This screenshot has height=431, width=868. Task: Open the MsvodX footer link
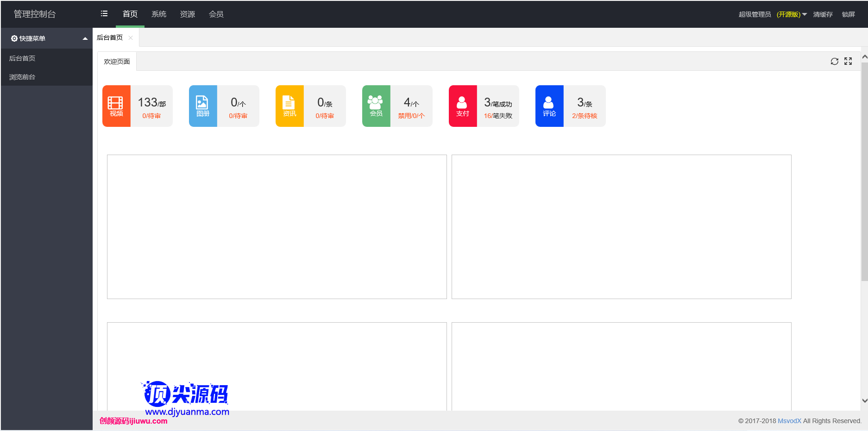pos(789,421)
